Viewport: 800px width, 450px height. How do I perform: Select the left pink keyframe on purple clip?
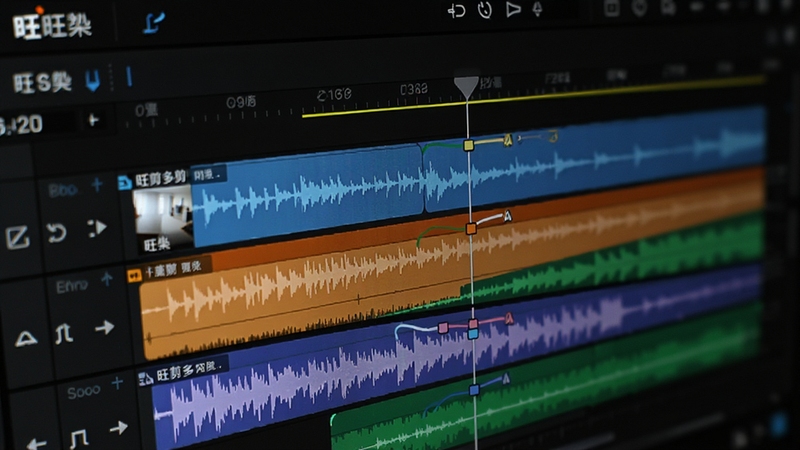(443, 328)
